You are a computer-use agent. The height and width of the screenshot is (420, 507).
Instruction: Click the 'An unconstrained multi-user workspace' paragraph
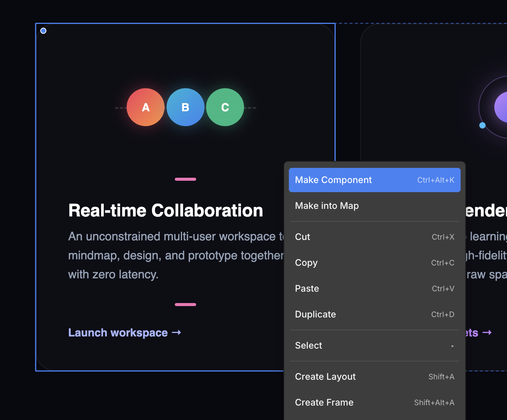[x=176, y=255]
